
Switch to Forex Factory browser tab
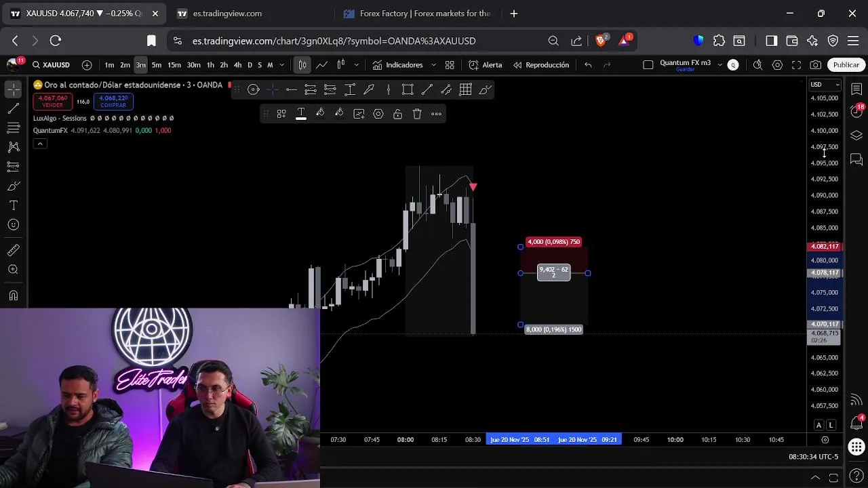(417, 14)
